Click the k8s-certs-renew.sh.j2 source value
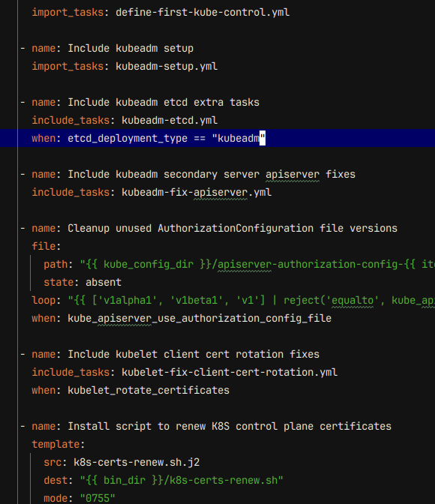Viewport: 435px width, 504px height. (136, 463)
